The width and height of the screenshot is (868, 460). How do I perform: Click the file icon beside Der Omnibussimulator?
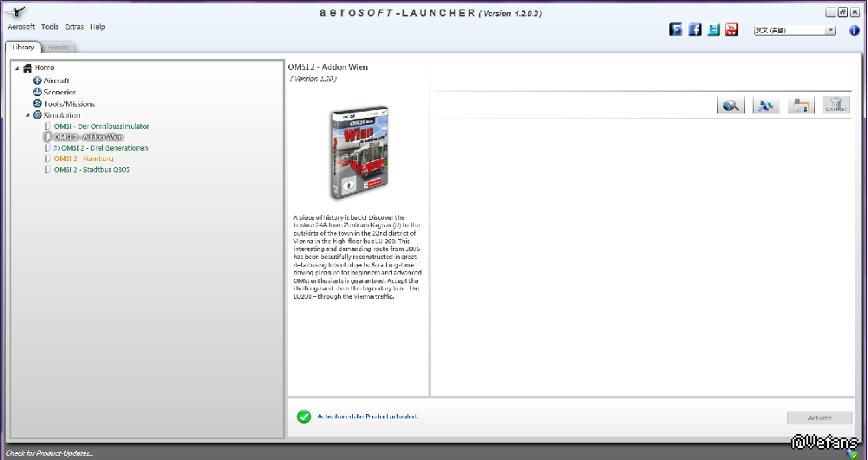pos(48,126)
